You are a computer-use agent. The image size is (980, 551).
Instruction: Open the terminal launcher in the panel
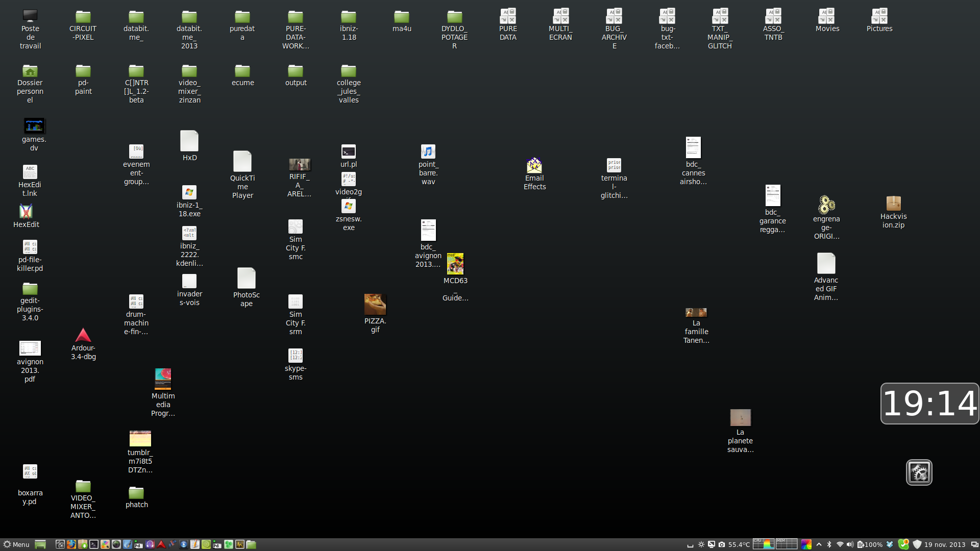point(94,544)
